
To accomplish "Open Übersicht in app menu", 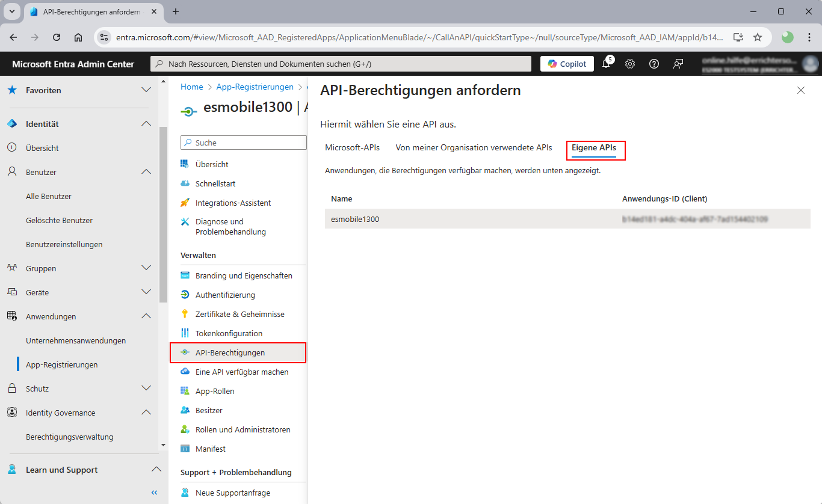I will pos(211,164).
